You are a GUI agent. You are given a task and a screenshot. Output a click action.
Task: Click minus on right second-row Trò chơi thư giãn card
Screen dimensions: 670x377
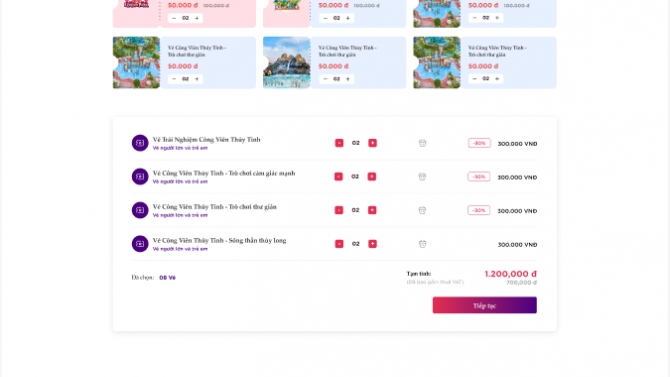pos(474,79)
